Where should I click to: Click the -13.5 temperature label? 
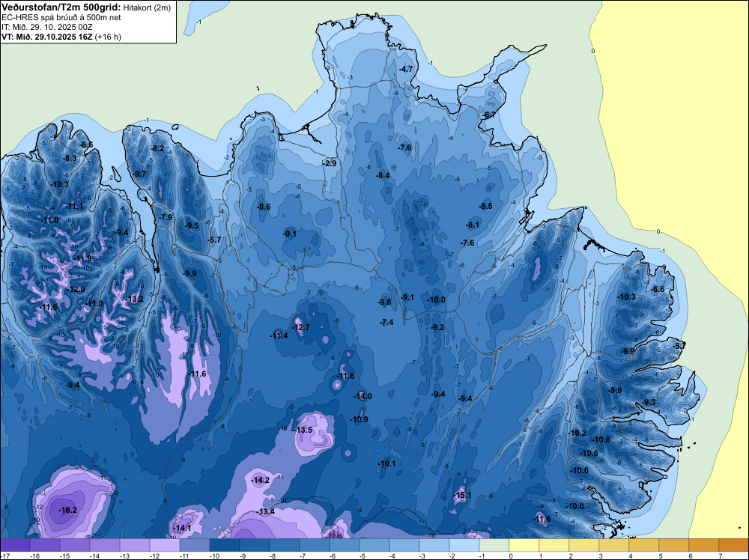click(303, 430)
